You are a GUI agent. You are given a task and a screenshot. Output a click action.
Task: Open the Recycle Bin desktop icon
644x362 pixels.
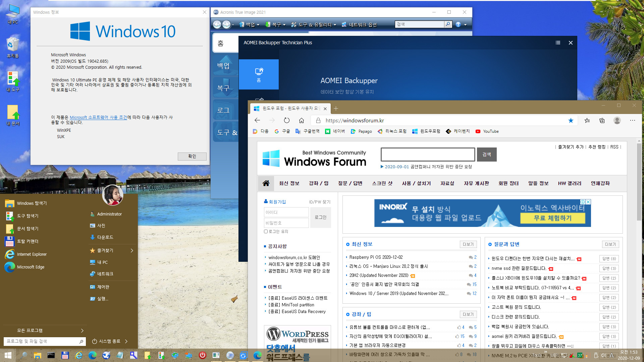tap(13, 47)
